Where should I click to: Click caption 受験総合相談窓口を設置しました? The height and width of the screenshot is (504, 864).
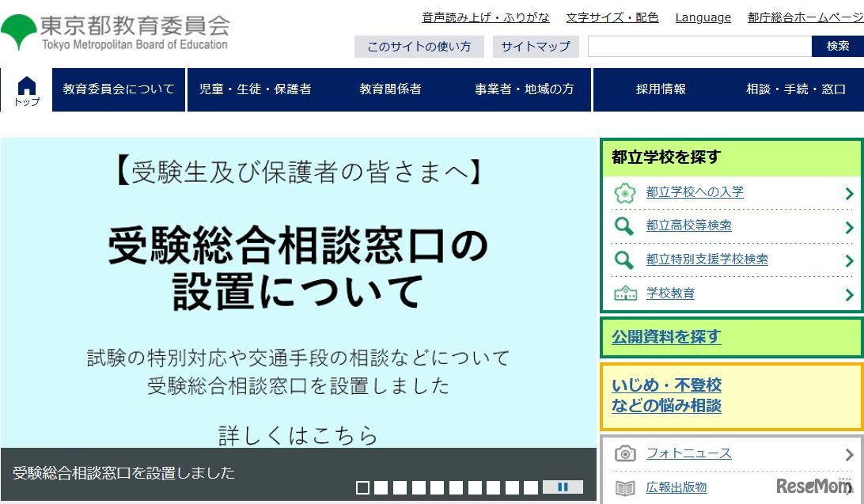124,473
